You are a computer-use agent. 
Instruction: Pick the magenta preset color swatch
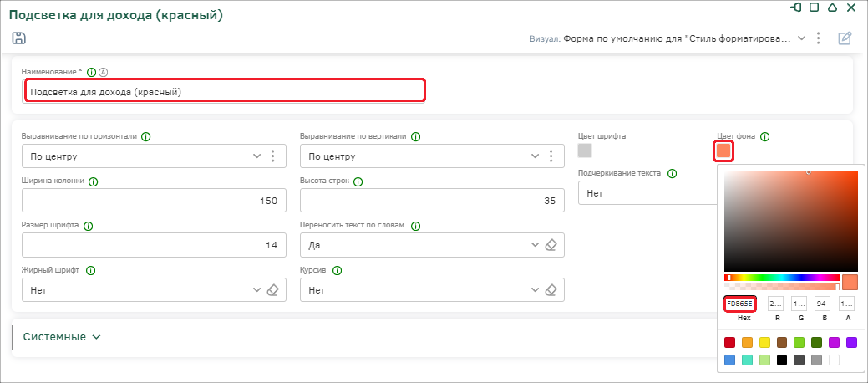tap(834, 342)
